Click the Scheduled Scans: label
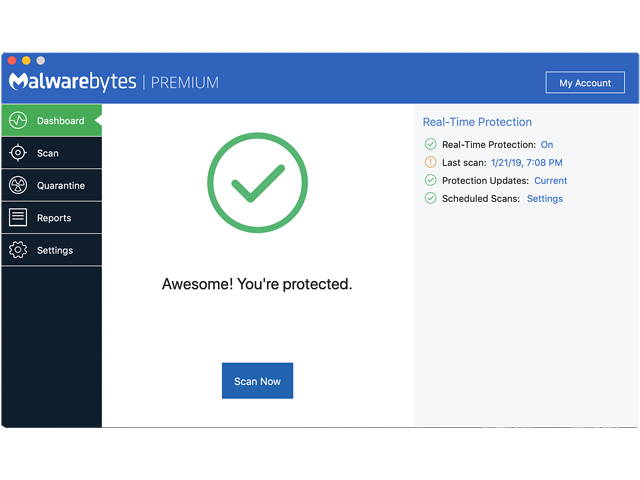This screenshot has height=480, width=640. point(481,198)
